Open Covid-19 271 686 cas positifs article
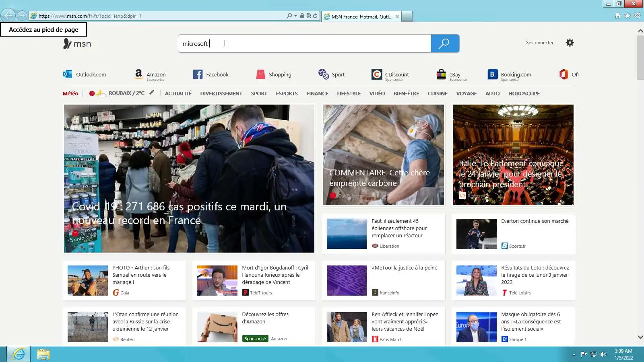Image resolution: width=644 pixels, height=362 pixels. click(x=189, y=179)
